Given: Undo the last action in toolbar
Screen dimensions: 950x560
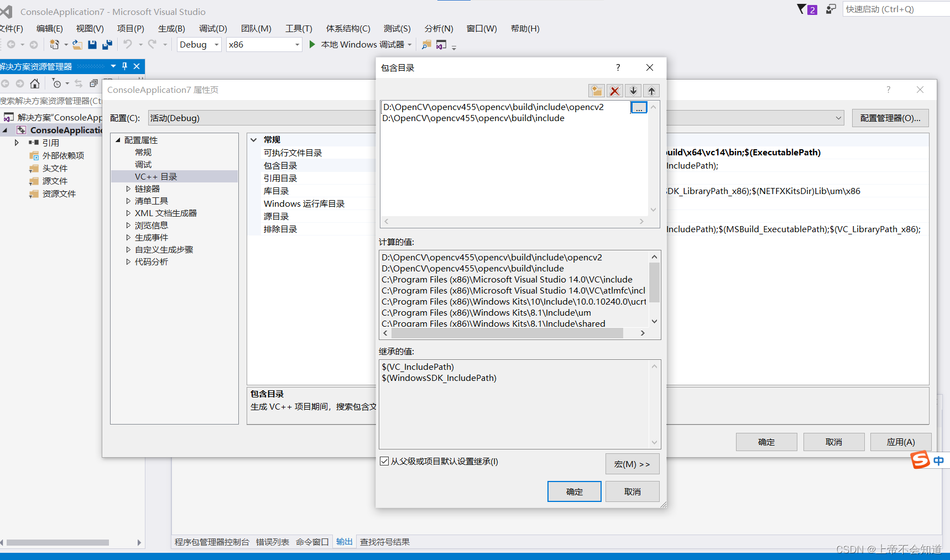Looking at the screenshot, I should [128, 44].
